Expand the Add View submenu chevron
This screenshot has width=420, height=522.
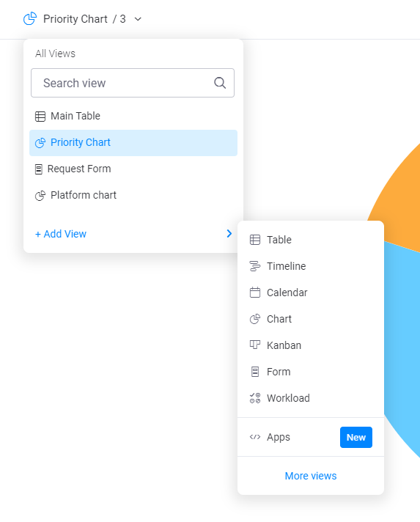point(229,233)
